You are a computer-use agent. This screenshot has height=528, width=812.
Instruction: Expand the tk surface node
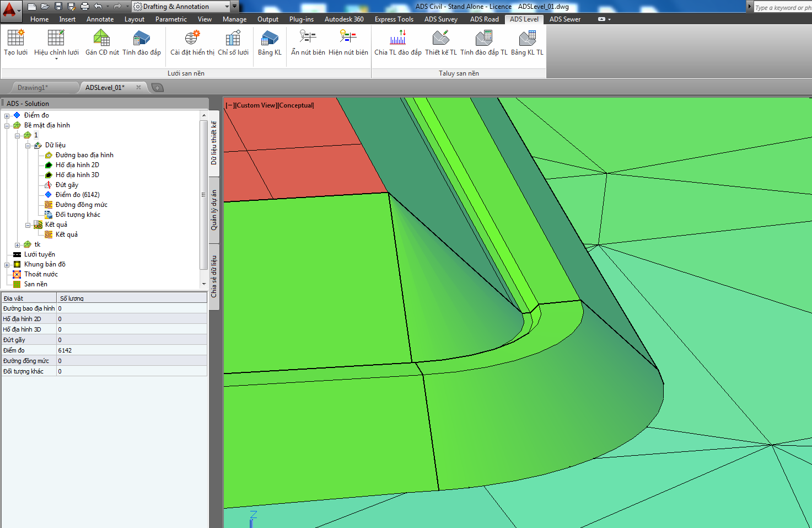18,245
